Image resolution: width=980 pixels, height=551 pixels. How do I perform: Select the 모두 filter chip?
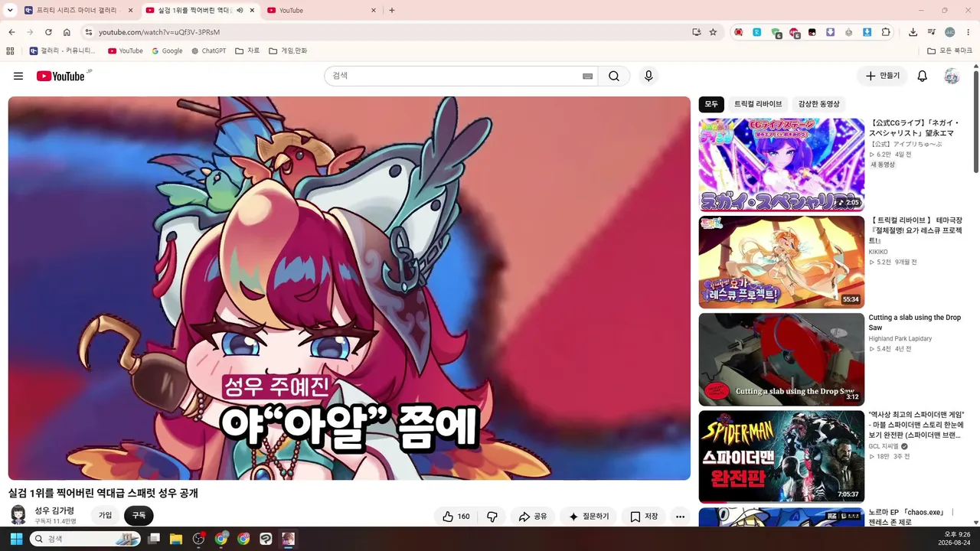pos(711,104)
